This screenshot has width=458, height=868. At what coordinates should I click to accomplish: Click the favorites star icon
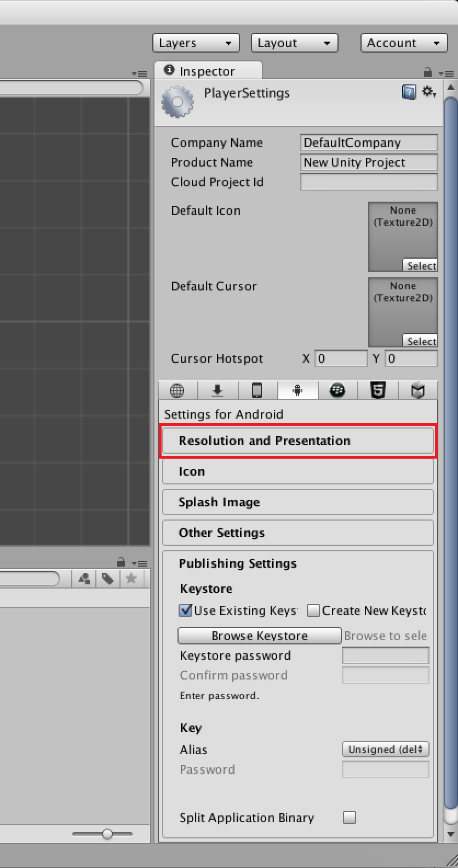(x=131, y=579)
